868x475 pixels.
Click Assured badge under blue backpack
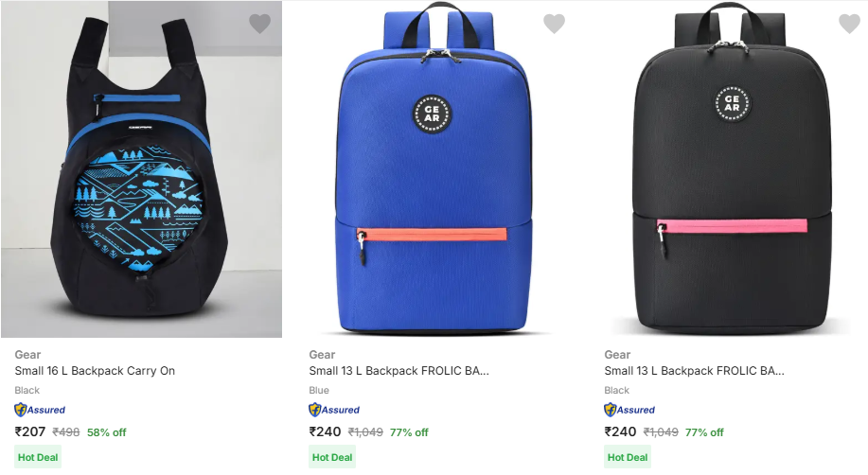point(334,410)
